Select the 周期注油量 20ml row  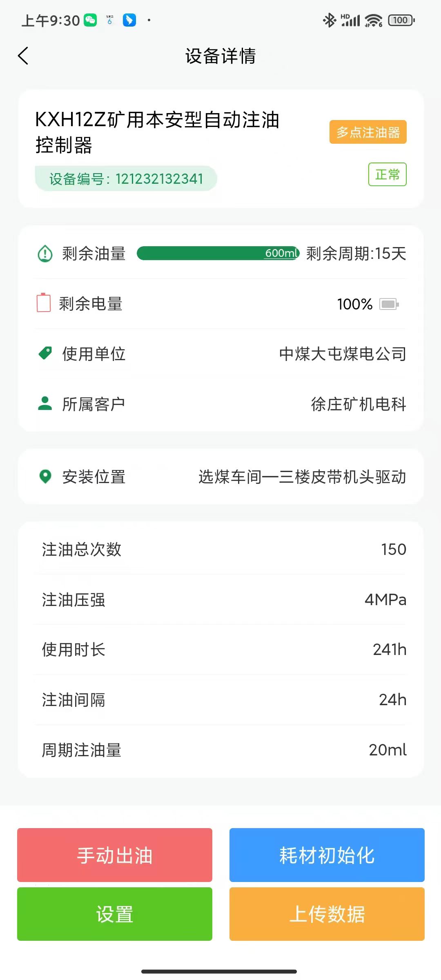pos(220,750)
